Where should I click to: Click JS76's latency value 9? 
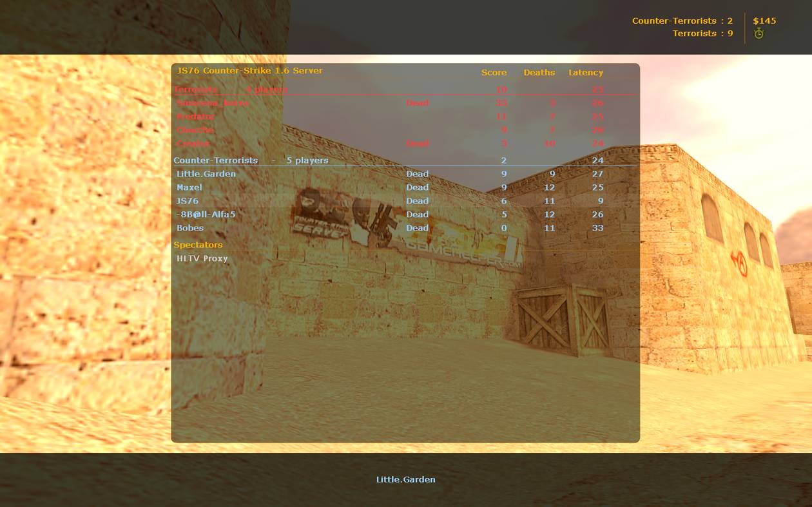pos(601,201)
